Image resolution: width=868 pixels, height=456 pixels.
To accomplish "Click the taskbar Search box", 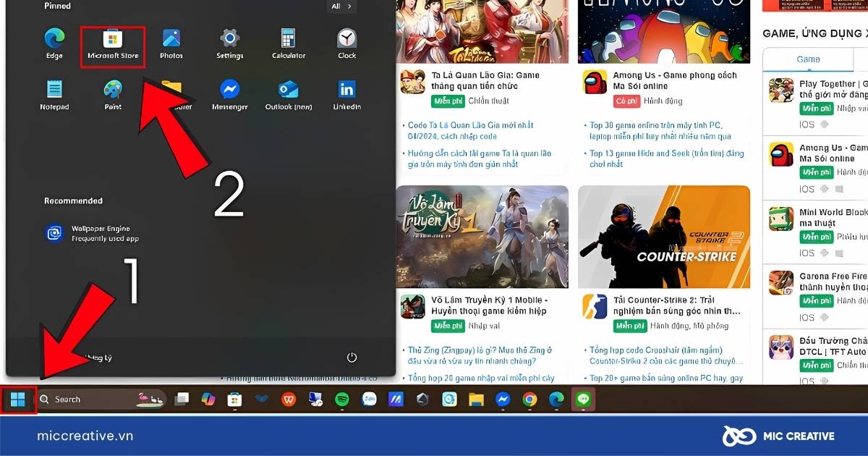I will click(x=101, y=399).
